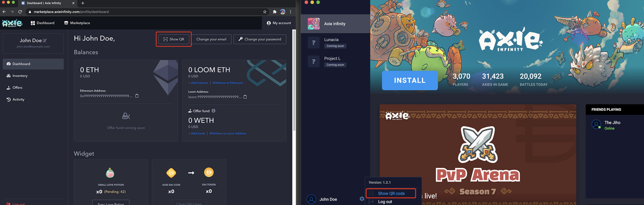The height and width of the screenshot is (205, 644).
Task: Select Offers in the left sidebar
Action: [33, 87]
